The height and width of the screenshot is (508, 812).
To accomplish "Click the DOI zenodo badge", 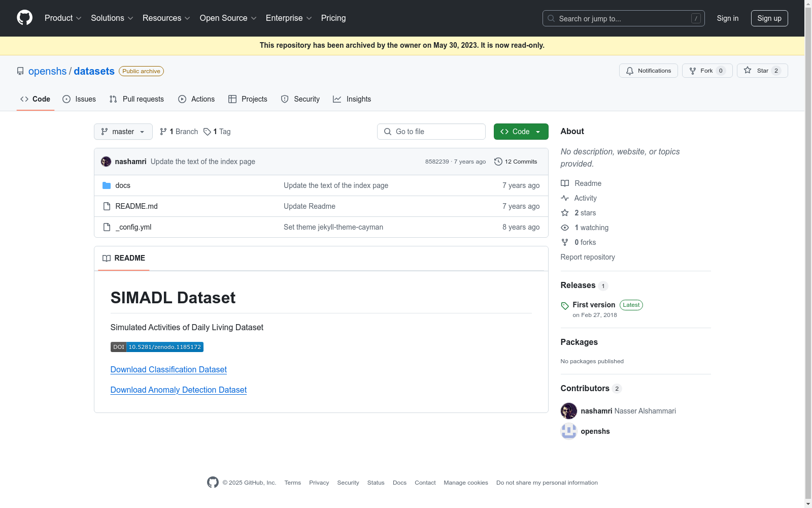I will pos(157,347).
